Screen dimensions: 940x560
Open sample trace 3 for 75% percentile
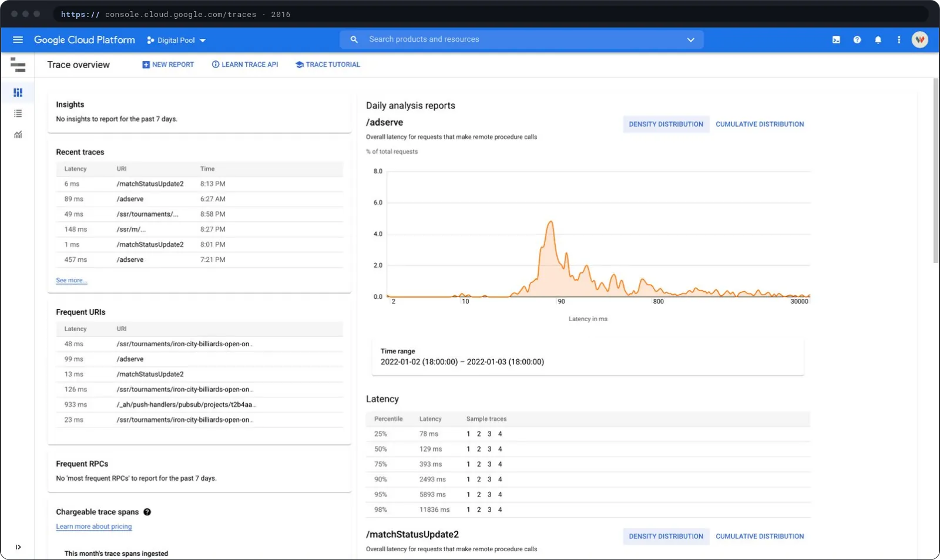(x=489, y=464)
